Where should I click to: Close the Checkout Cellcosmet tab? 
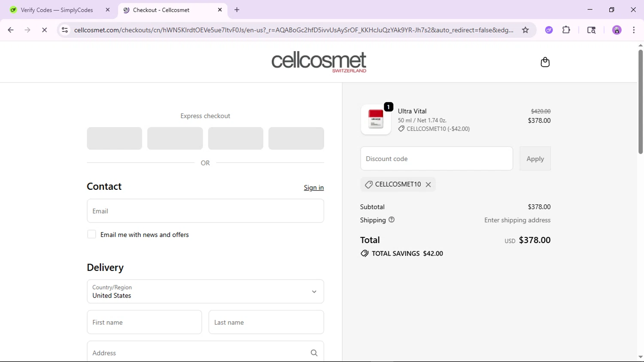[220, 10]
